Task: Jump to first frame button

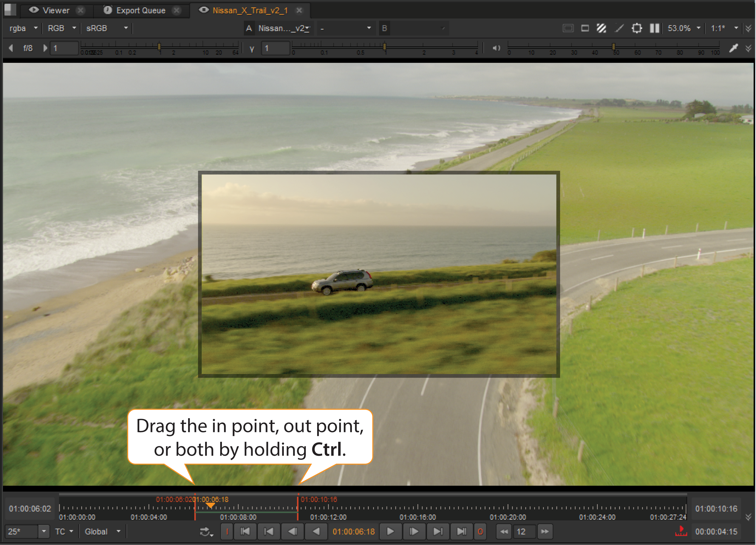Action: [x=245, y=531]
